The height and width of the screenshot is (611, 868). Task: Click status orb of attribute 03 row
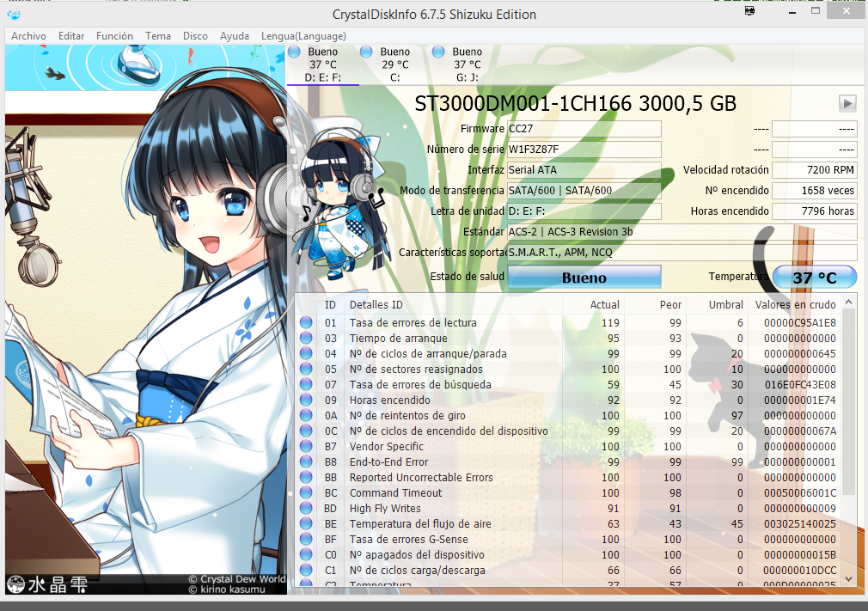(x=306, y=338)
